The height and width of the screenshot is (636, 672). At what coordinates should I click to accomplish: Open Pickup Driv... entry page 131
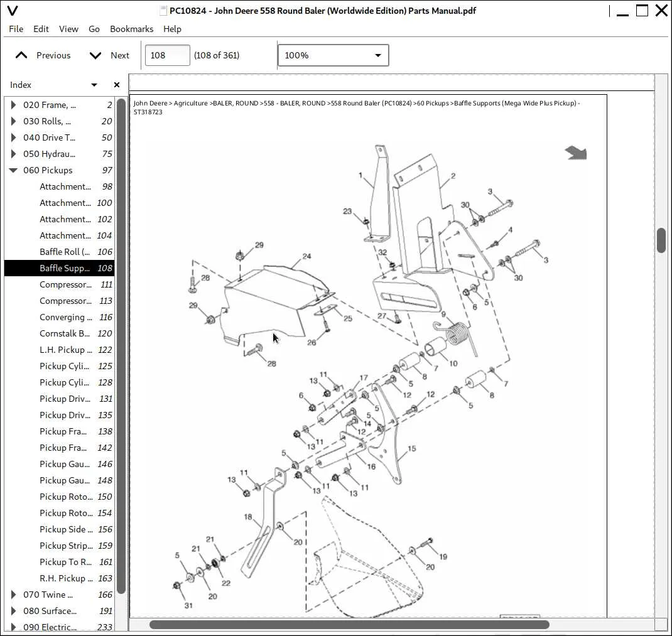tap(59, 399)
